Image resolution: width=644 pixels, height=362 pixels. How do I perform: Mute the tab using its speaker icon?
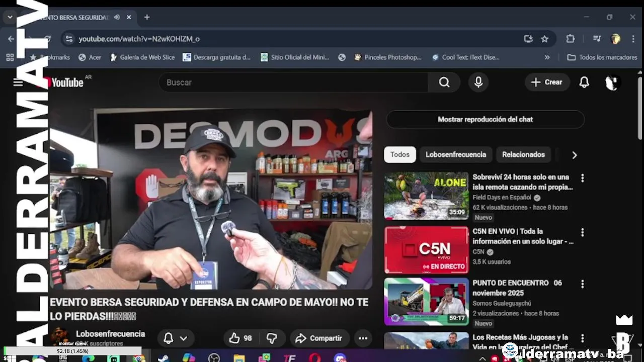tap(117, 17)
